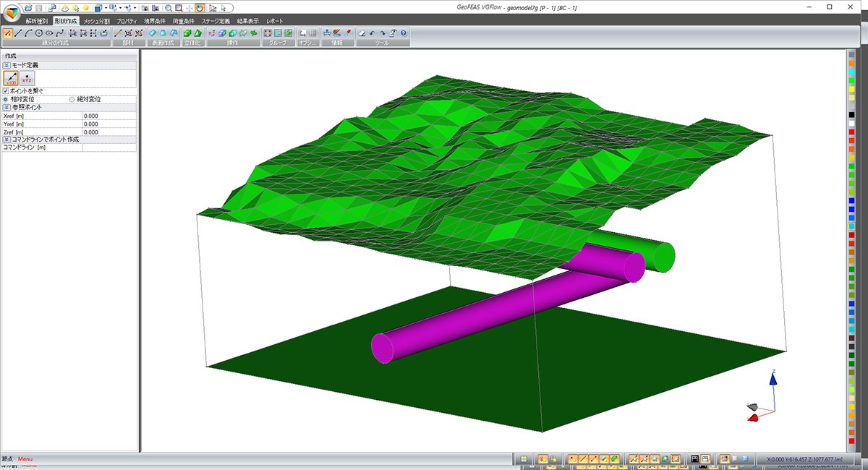Image resolution: width=868 pixels, height=470 pixels.
Task: Collapse the モード定義 section
Action: coord(7,65)
